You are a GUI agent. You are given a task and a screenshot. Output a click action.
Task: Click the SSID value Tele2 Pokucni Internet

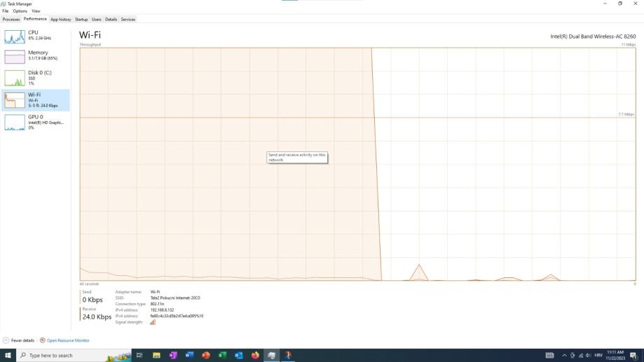[175, 298]
